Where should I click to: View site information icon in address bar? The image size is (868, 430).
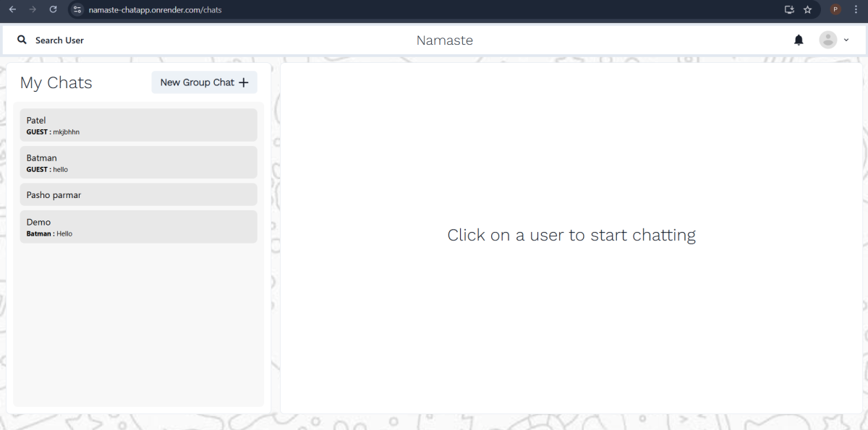coord(77,9)
